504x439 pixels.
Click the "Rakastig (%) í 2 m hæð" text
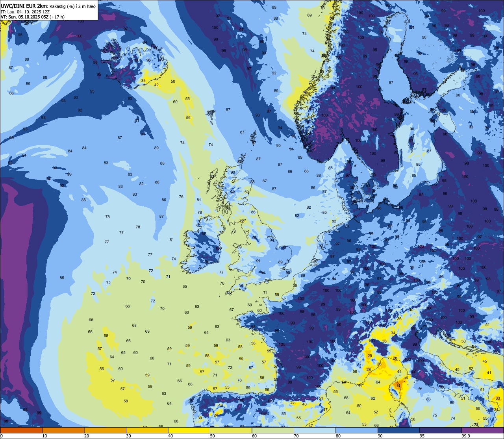[72, 6]
